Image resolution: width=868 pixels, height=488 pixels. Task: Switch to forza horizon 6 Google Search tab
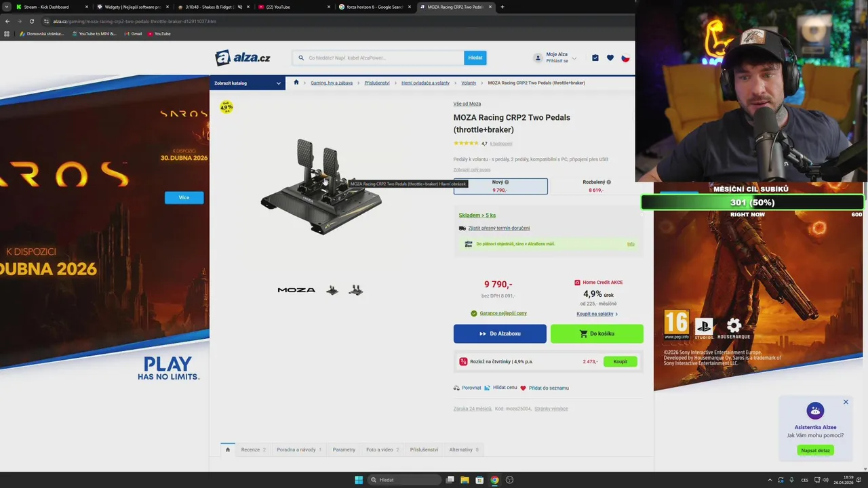(x=375, y=7)
